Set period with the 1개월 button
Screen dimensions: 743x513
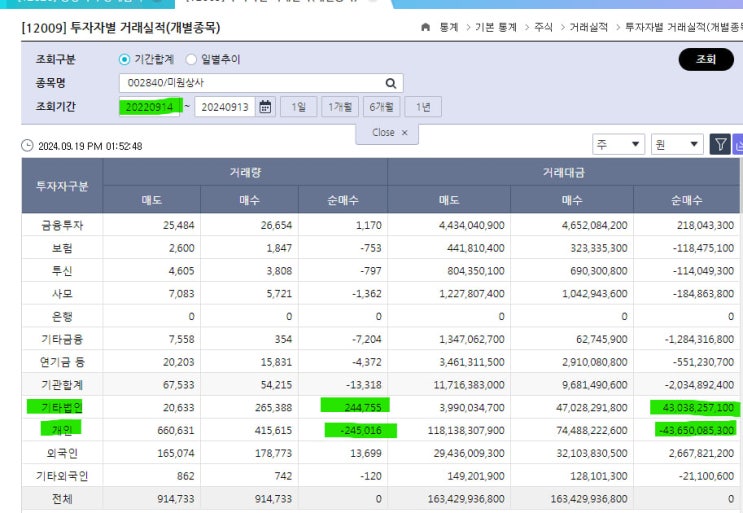340,107
